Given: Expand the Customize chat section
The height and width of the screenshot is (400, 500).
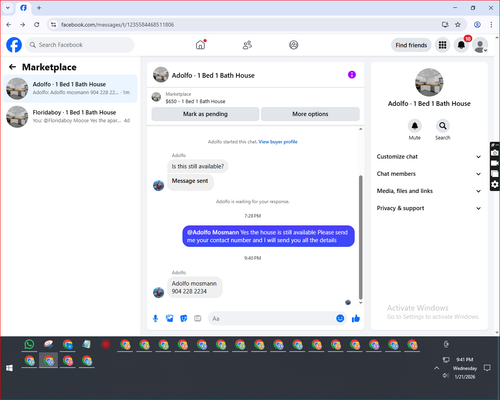Looking at the screenshot, I should 429,157.
